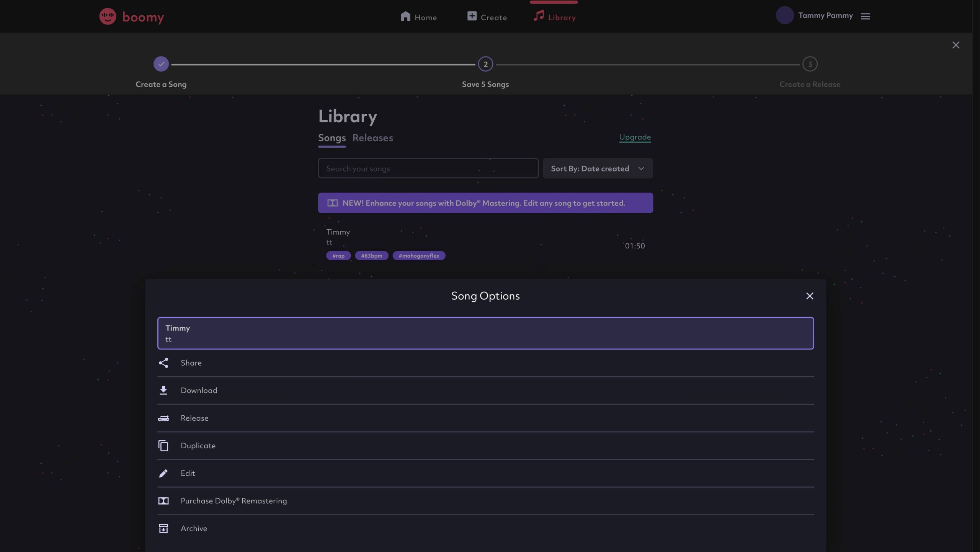Click the Share icon in Song Options
Viewport: 980px width, 552px height.
point(163,363)
